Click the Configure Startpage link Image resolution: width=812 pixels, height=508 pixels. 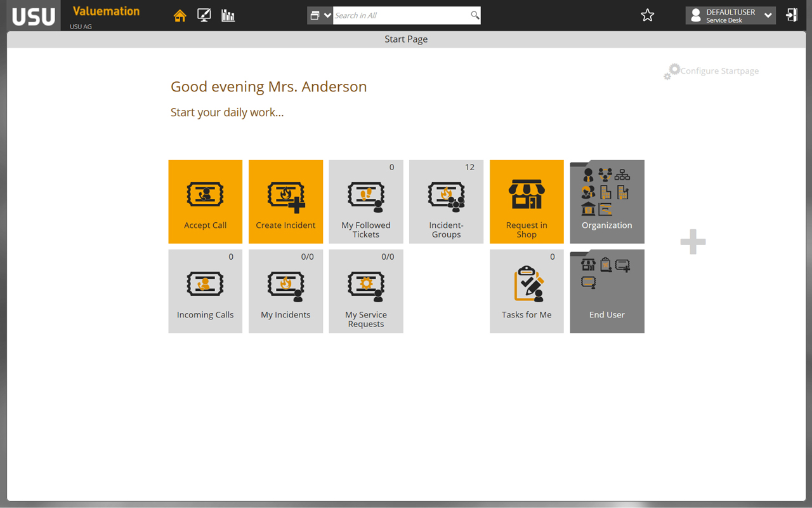point(719,71)
